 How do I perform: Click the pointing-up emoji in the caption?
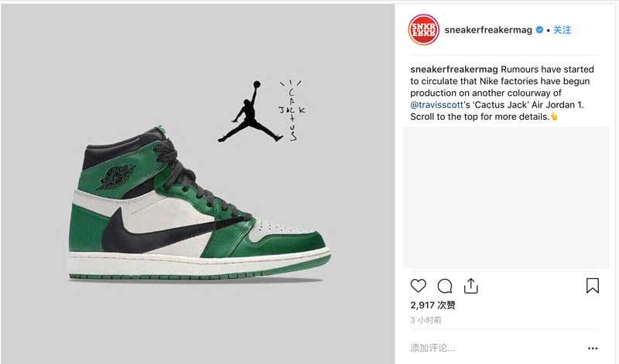click(x=554, y=117)
